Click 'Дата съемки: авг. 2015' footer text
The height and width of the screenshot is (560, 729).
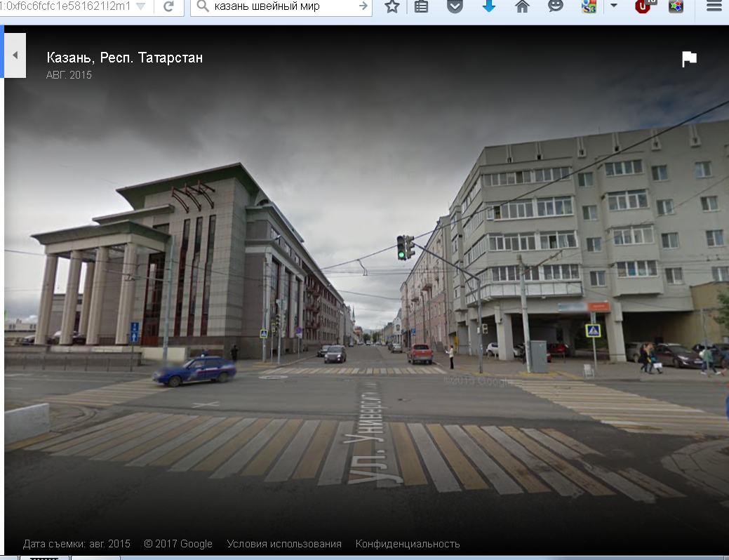click(76, 544)
